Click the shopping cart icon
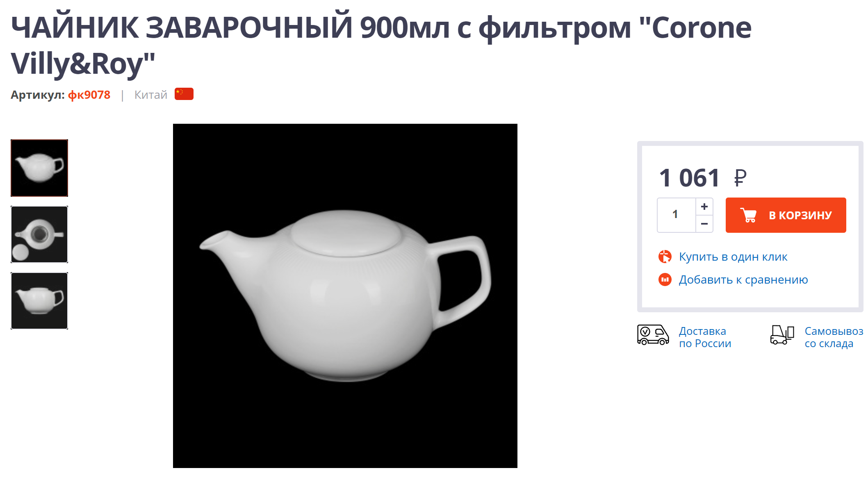 click(x=748, y=215)
